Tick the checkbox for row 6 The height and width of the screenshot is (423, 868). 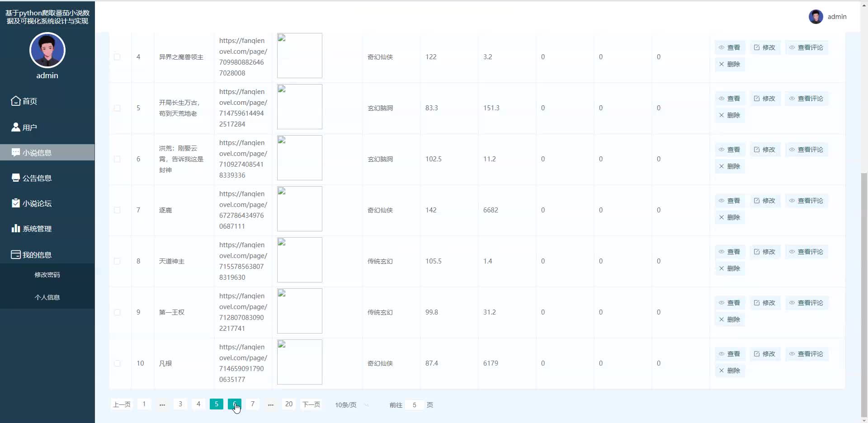tap(117, 159)
